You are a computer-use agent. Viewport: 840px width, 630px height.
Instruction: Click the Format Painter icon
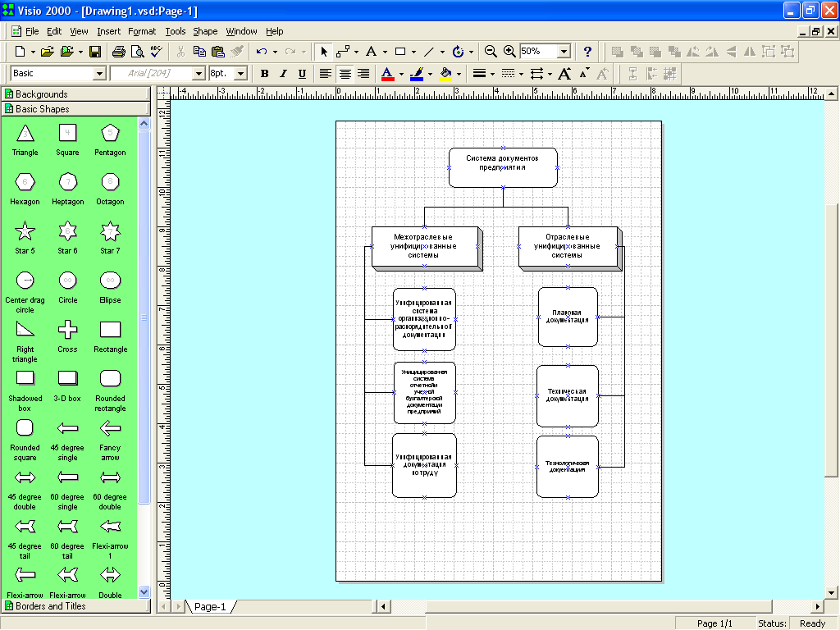click(x=237, y=52)
